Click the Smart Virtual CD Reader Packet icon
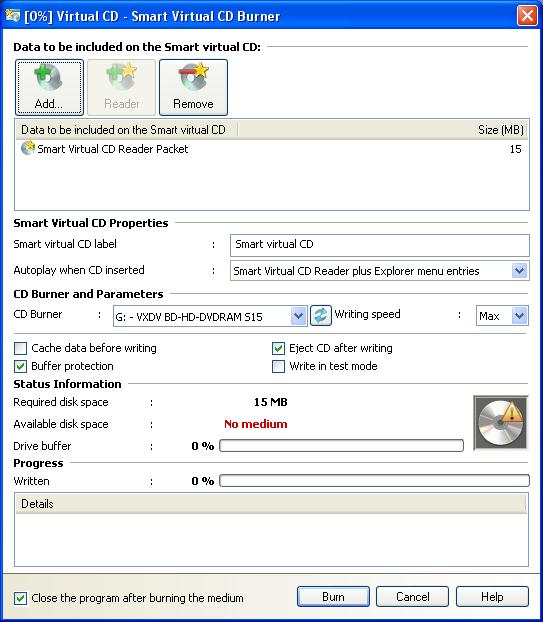543x622 pixels. click(28, 148)
